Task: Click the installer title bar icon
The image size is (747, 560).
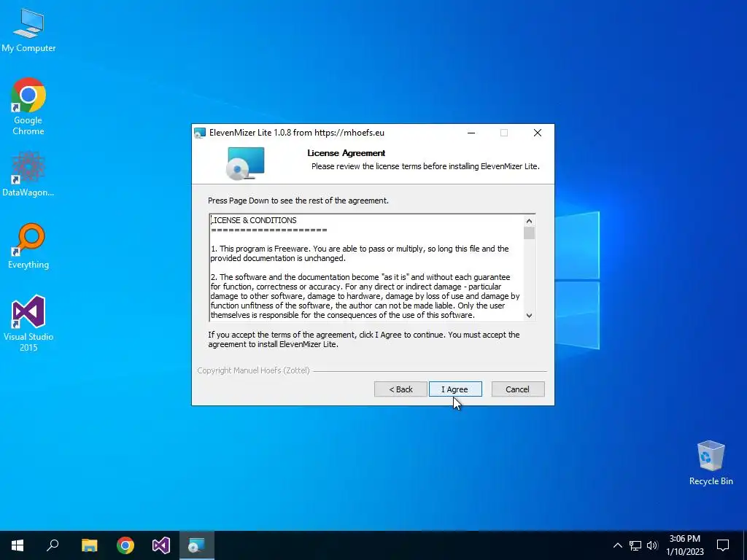Action: point(200,133)
